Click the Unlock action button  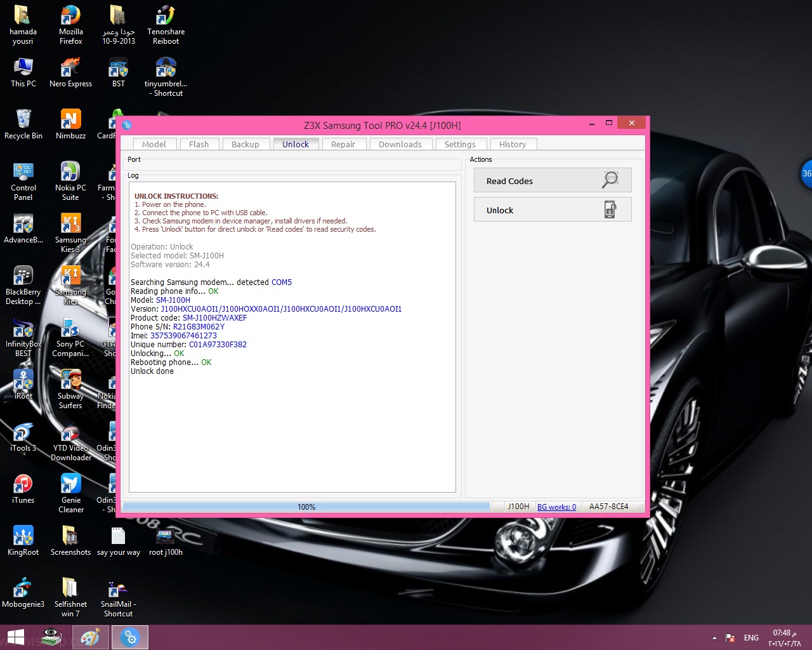[x=553, y=209]
